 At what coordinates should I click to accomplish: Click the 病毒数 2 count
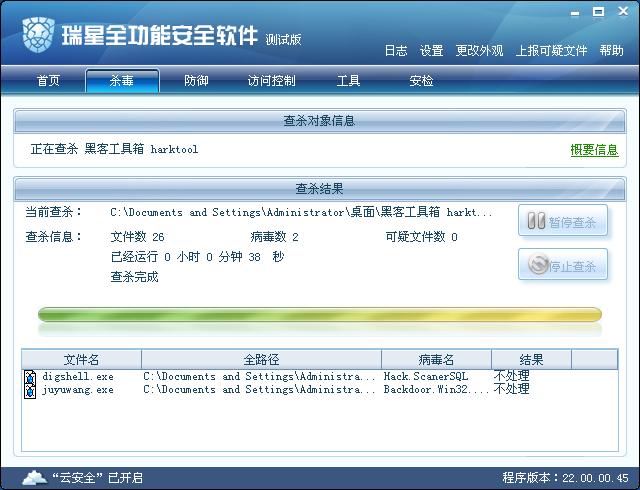(274, 237)
